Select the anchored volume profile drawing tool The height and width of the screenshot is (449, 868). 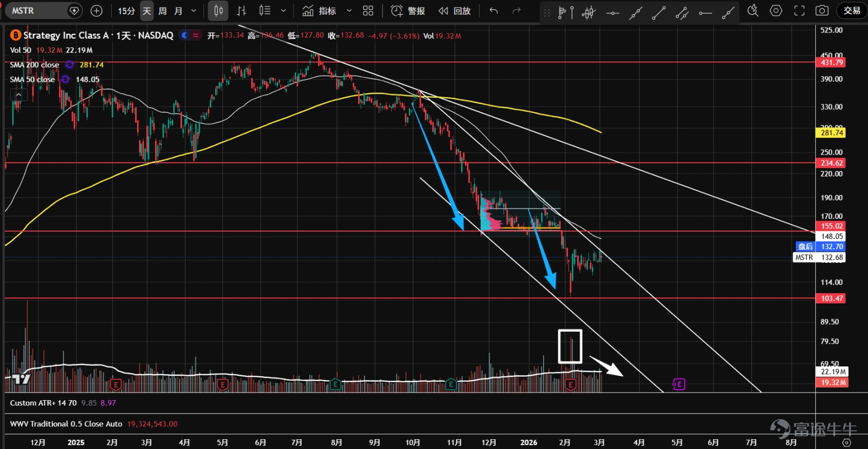coord(565,12)
